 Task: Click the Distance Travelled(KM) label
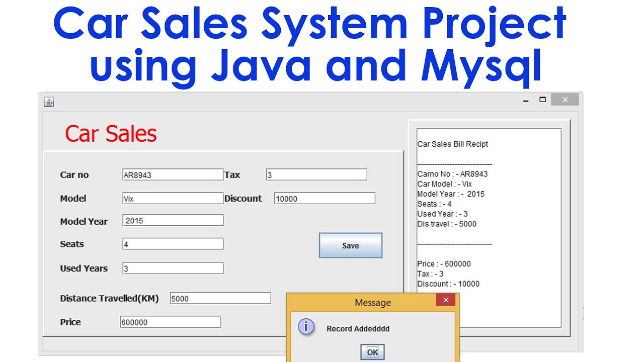(x=109, y=298)
